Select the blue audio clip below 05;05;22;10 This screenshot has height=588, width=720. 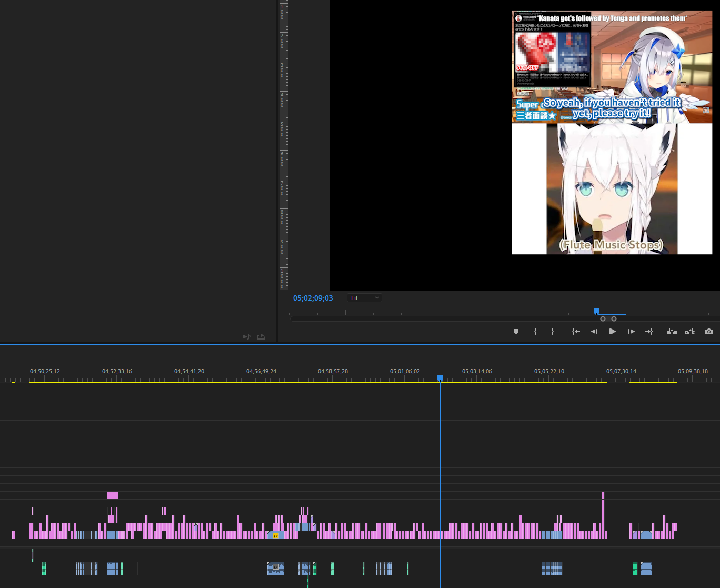pyautogui.click(x=552, y=569)
